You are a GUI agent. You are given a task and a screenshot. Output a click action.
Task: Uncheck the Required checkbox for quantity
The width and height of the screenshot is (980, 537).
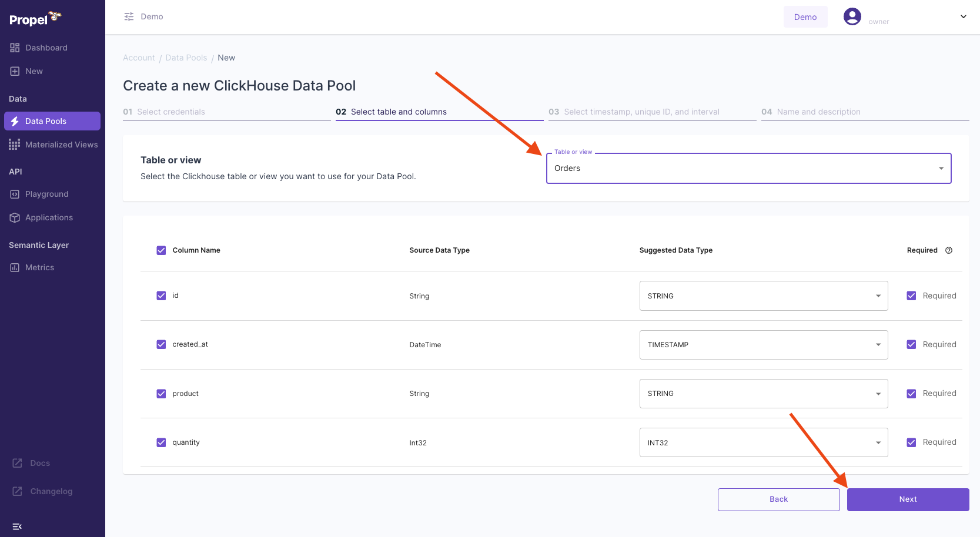click(x=911, y=442)
